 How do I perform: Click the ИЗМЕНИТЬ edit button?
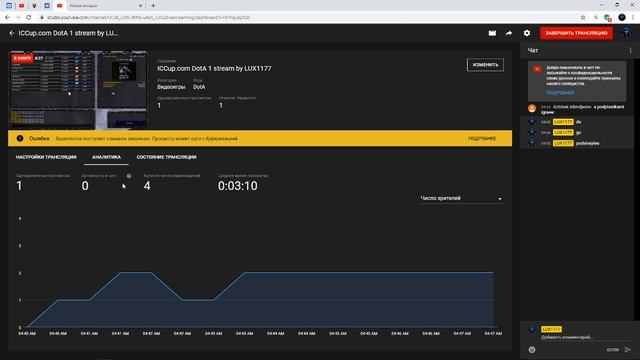(485, 64)
